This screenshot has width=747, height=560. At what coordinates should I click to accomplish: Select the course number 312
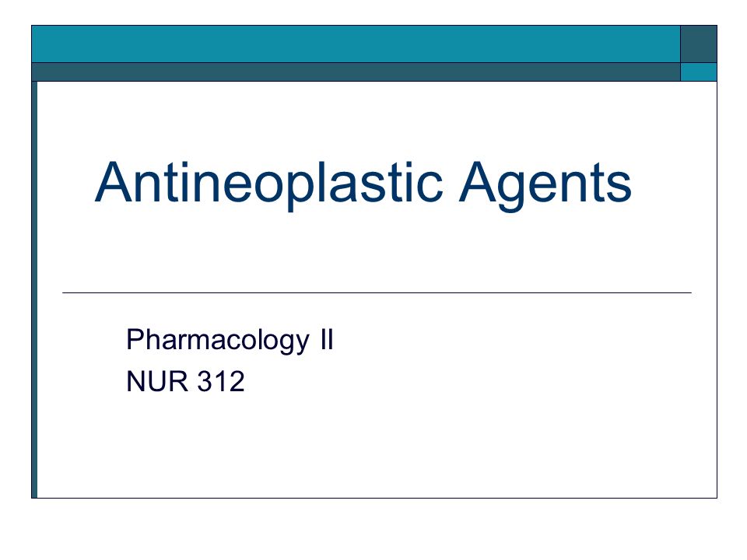(220, 381)
